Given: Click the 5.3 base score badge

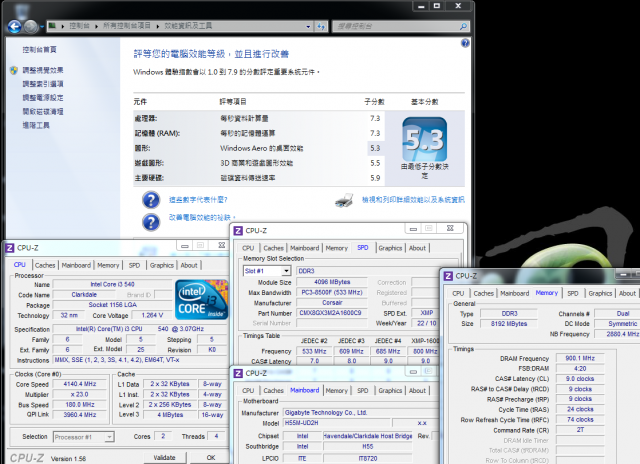Looking at the screenshot, I should point(424,139).
